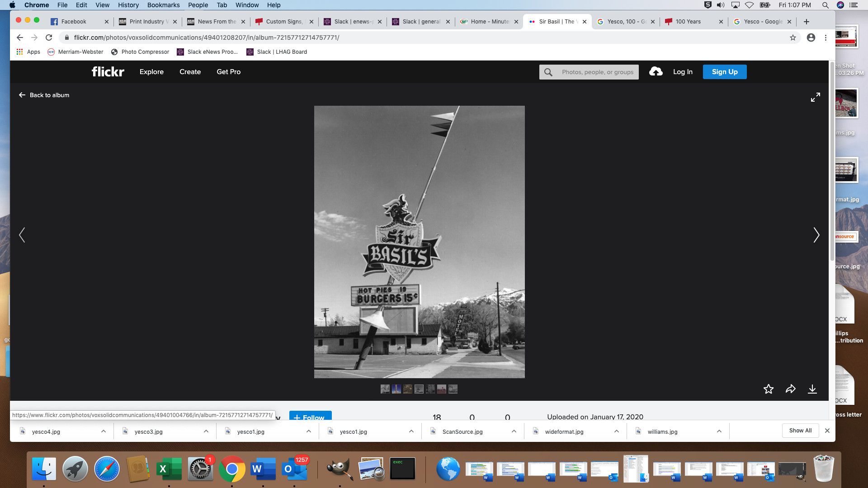Click the Photo Compressor bookmark icon

[x=114, y=52]
